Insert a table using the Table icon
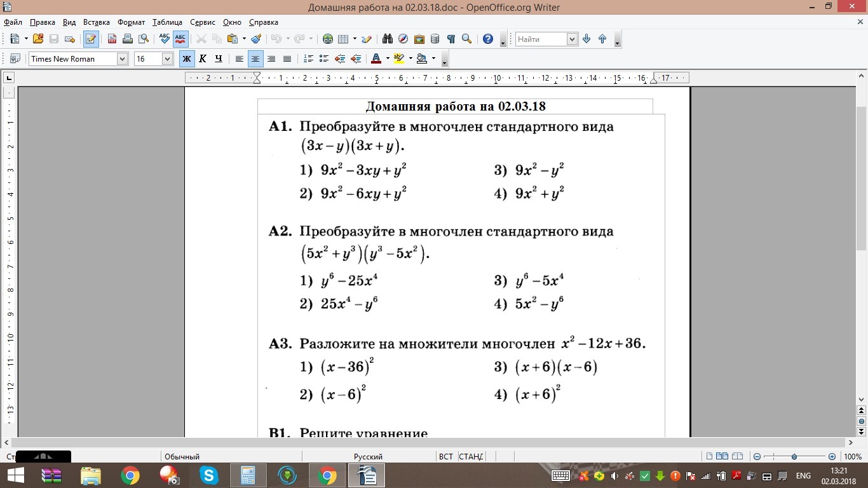Screen dimensions: 868x488 tap(343, 39)
